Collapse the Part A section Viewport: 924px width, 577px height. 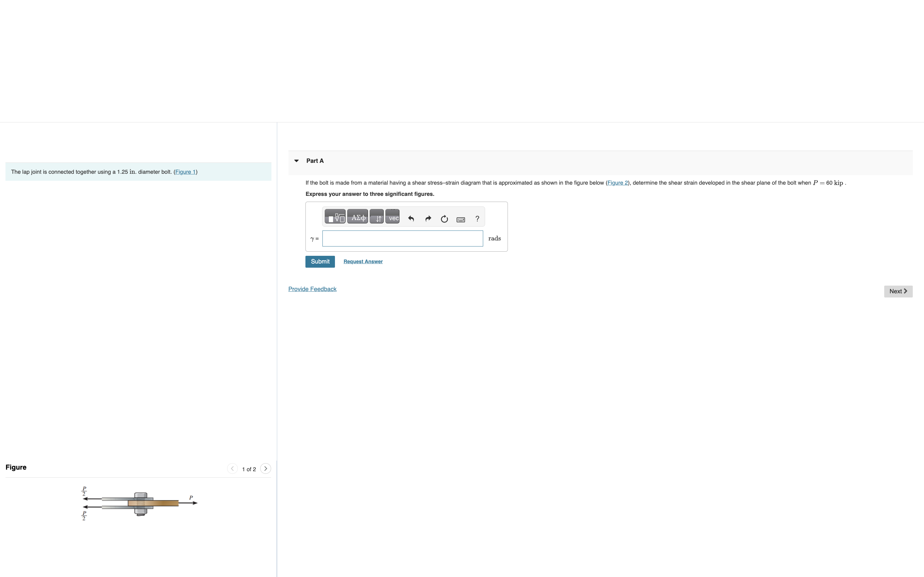pyautogui.click(x=297, y=161)
